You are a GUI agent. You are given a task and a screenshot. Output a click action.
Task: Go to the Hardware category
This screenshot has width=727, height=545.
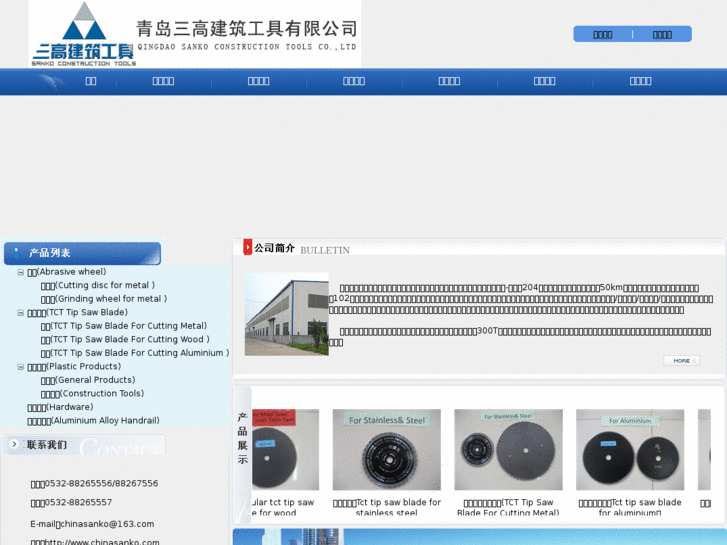point(60,407)
